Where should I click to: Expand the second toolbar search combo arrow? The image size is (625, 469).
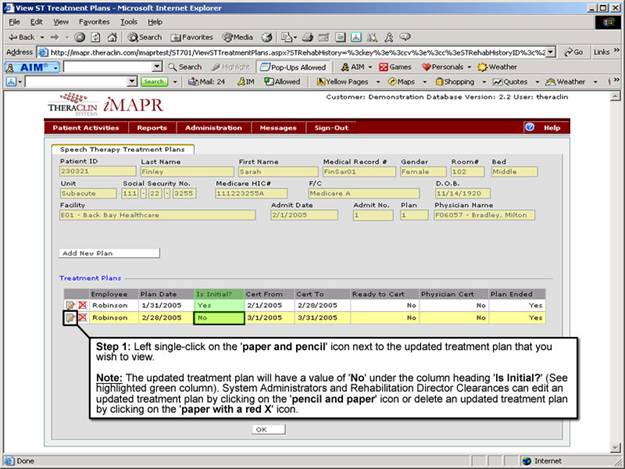pyautogui.click(x=132, y=82)
